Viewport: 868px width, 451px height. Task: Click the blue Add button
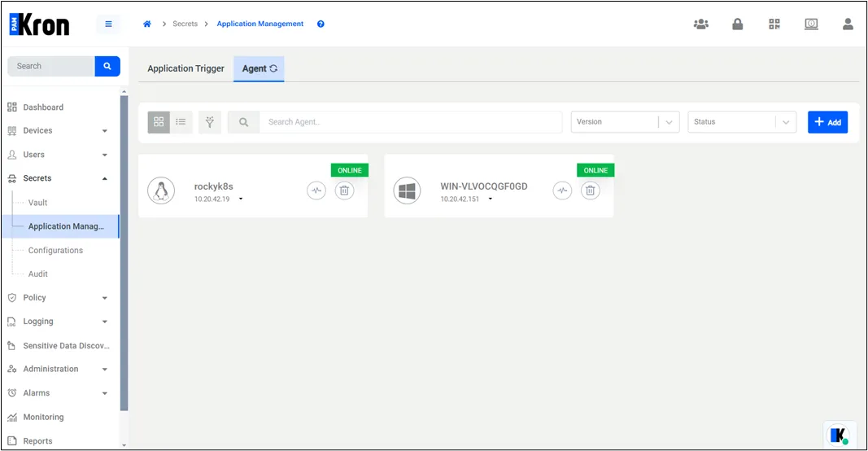coord(827,122)
